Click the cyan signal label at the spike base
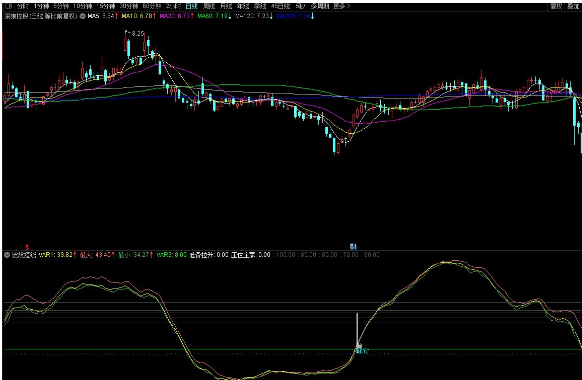Image resolution: width=582 pixels, height=380 pixels. [362, 350]
